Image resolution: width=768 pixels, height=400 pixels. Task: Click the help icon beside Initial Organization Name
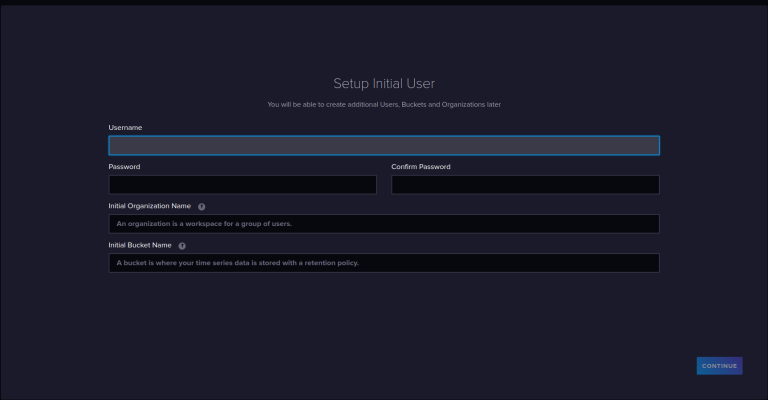[202, 206]
